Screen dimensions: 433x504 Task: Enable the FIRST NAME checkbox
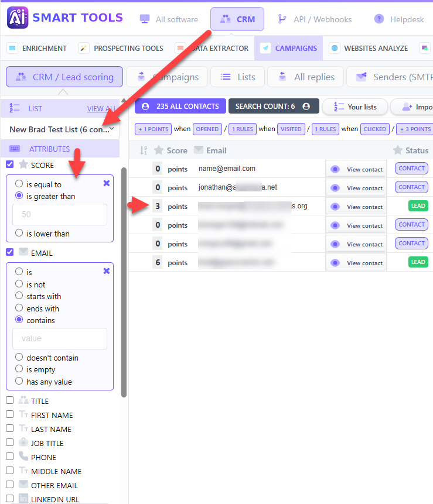pyautogui.click(x=9, y=414)
